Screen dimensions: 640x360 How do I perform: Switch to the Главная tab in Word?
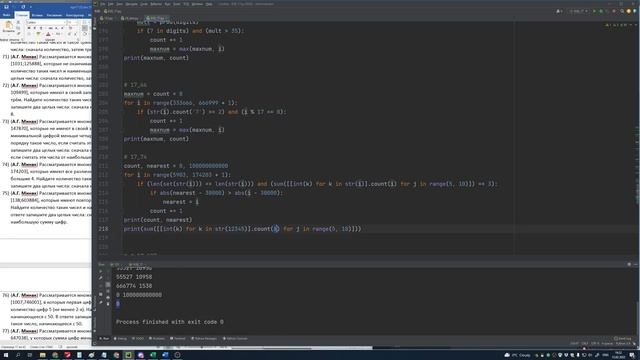pyautogui.click(x=22, y=15)
